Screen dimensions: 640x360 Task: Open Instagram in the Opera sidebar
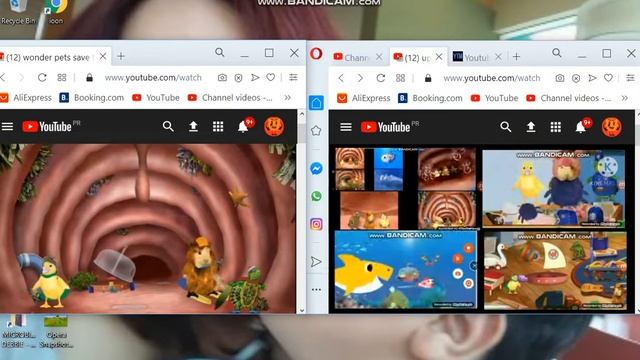316,224
